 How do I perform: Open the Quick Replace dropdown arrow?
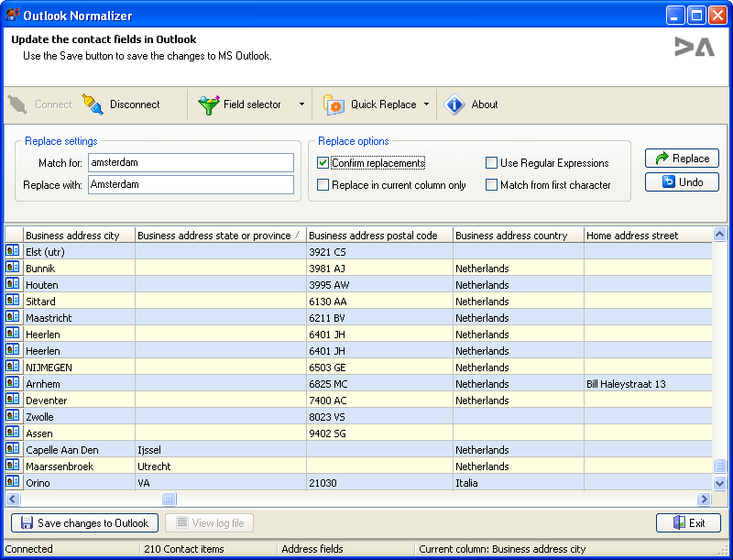coord(426,104)
